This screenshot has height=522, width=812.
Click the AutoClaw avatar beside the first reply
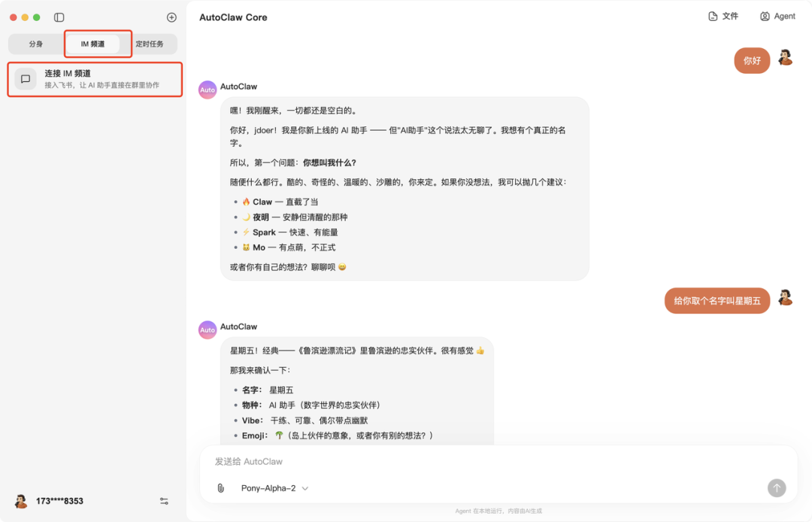(x=207, y=89)
